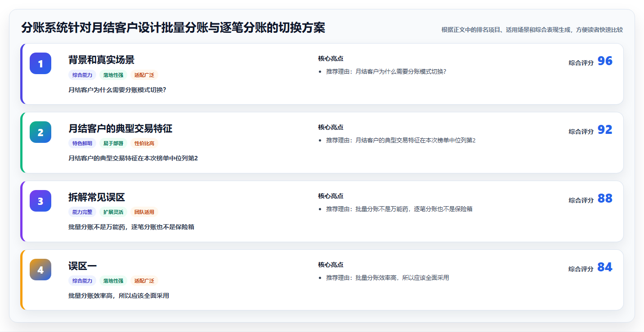Click the rank 1 number badge
Image resolution: width=644 pixels, height=332 pixels.
(x=40, y=63)
